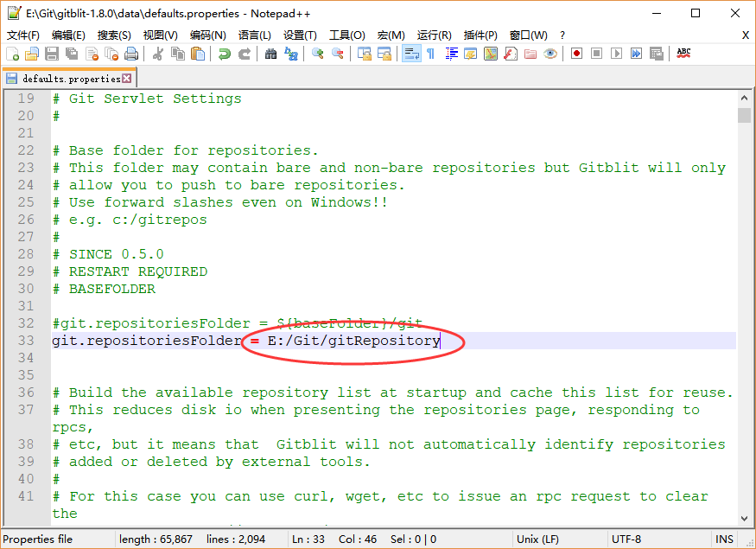Zoom out using the magnifier minus icon
Viewport: 756px width, 549px height.
coord(338,54)
